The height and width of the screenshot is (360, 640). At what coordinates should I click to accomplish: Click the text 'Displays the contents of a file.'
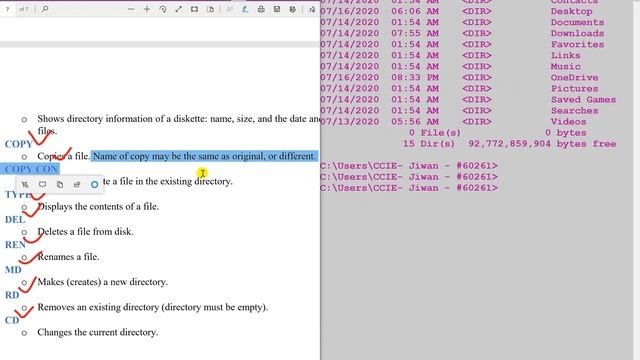pos(98,207)
